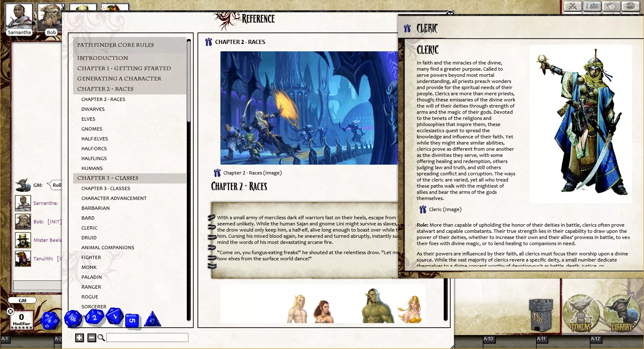Select hotkey slot A-11
The image size is (644, 349).
pos(541,339)
